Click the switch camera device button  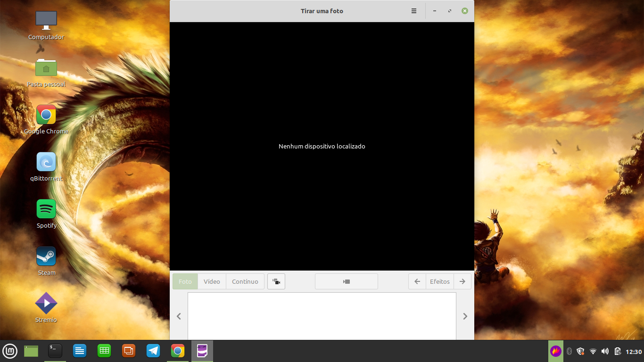(276, 281)
